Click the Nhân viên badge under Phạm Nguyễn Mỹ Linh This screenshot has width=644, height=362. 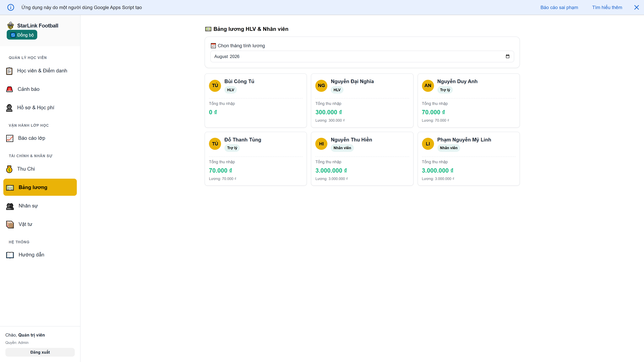pos(448,148)
